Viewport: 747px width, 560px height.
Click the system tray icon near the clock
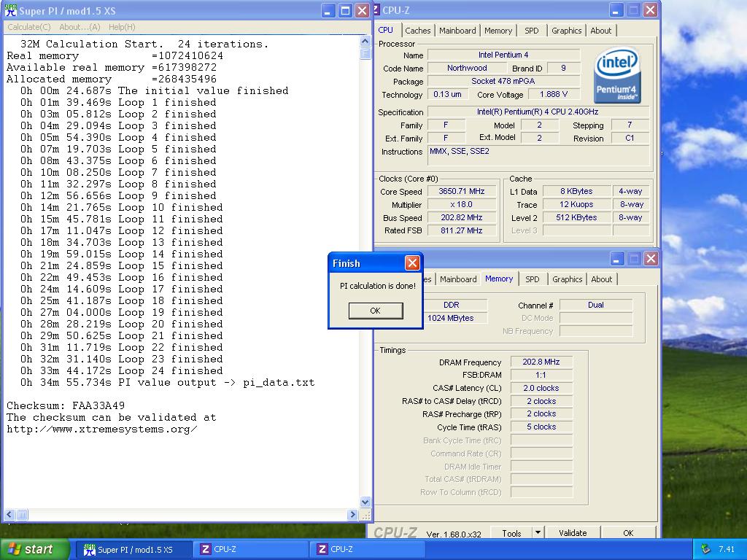706,550
